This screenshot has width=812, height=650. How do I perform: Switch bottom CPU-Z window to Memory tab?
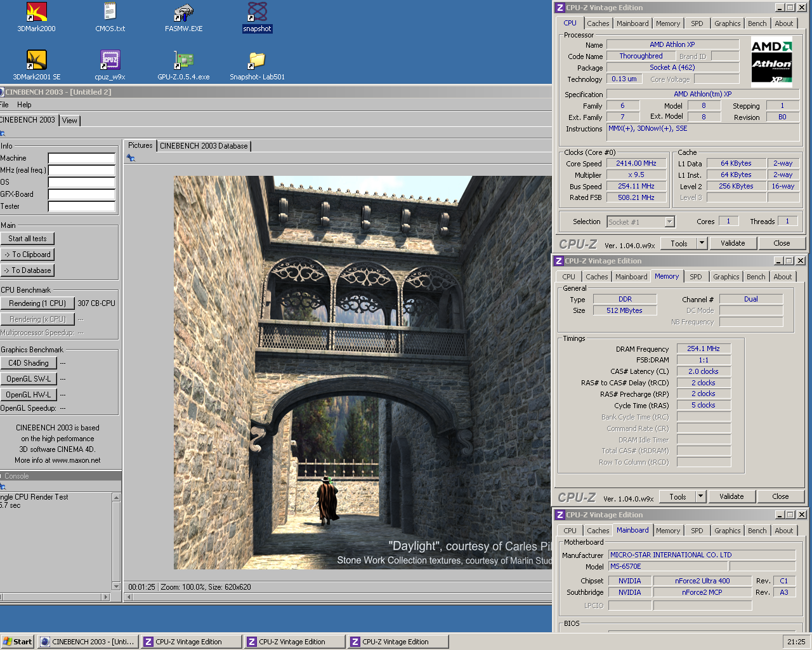pyautogui.click(x=667, y=531)
